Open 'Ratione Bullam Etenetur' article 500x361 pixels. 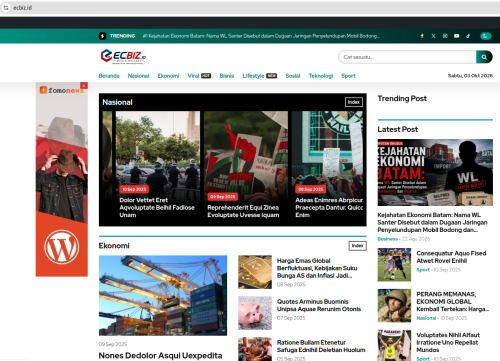click(321, 346)
